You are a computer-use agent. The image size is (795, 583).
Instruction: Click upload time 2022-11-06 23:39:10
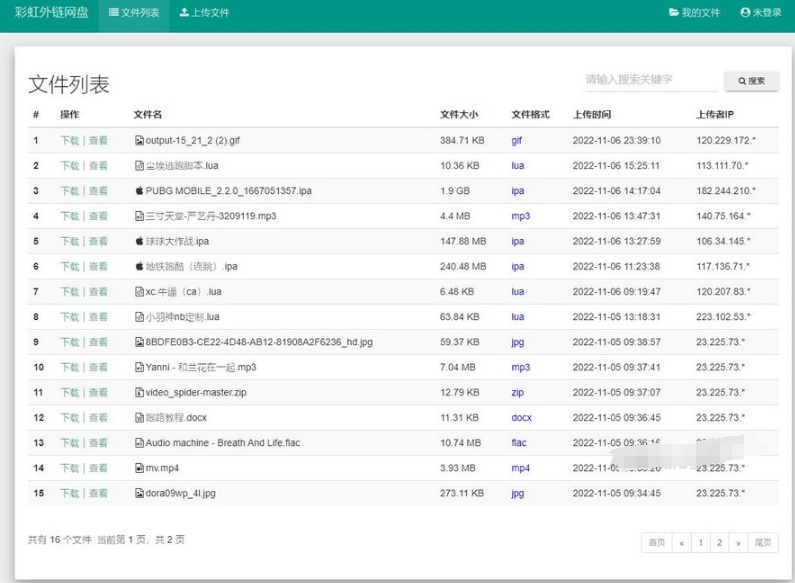coord(617,140)
